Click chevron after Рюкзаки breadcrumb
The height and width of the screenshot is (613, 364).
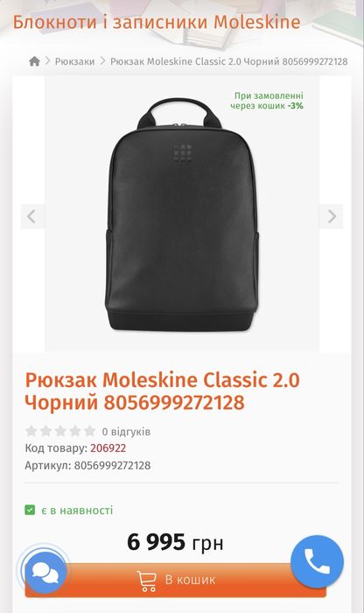pyautogui.click(x=102, y=61)
